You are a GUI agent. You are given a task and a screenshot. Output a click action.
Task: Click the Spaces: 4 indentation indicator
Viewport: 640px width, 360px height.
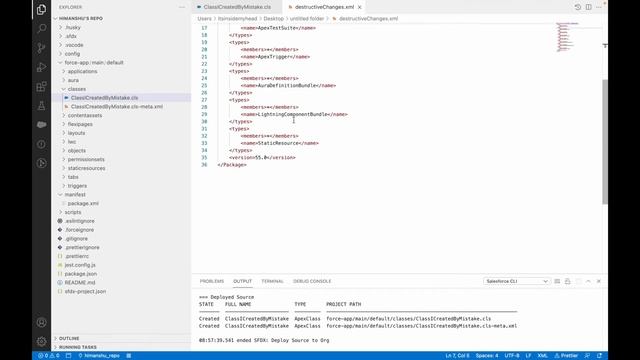coord(487,356)
